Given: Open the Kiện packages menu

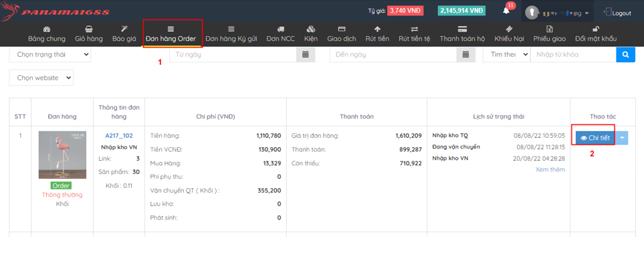Looking at the screenshot, I should pyautogui.click(x=311, y=34).
